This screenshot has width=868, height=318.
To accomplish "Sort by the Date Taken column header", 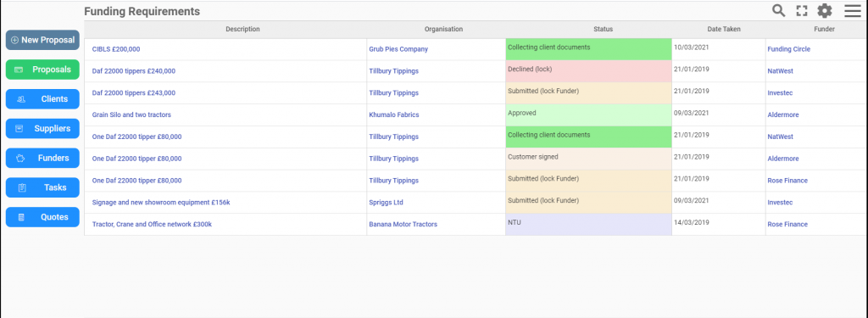I will (724, 30).
